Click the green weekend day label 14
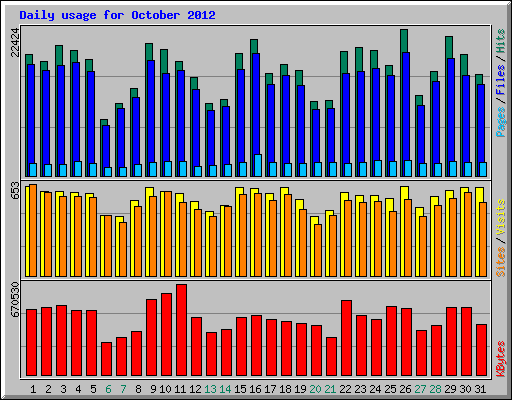This screenshot has height=400, width=512. (x=225, y=389)
